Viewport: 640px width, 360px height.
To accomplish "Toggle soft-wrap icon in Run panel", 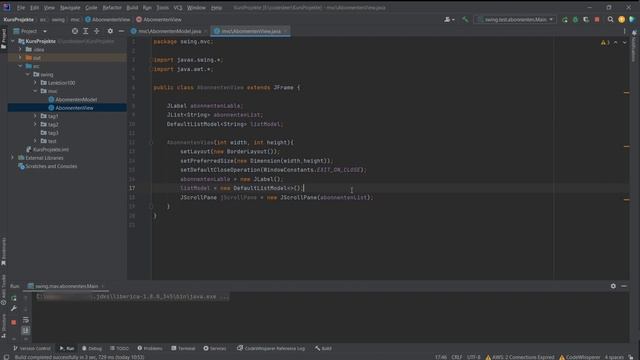I will [26, 320].
